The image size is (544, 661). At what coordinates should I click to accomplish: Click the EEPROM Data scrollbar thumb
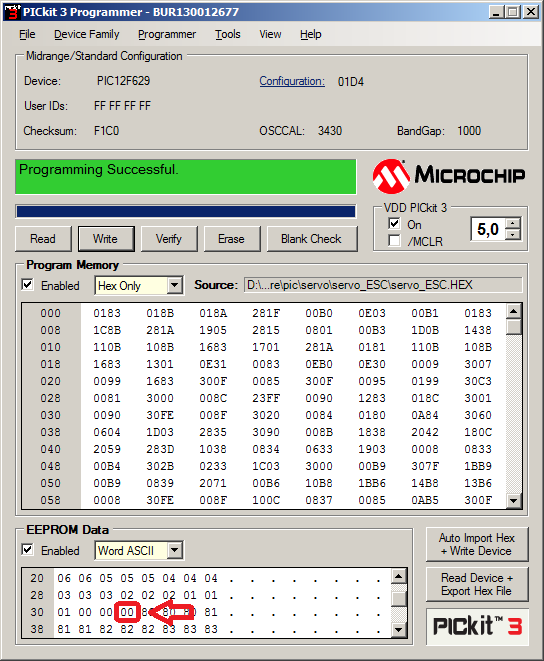(399, 599)
